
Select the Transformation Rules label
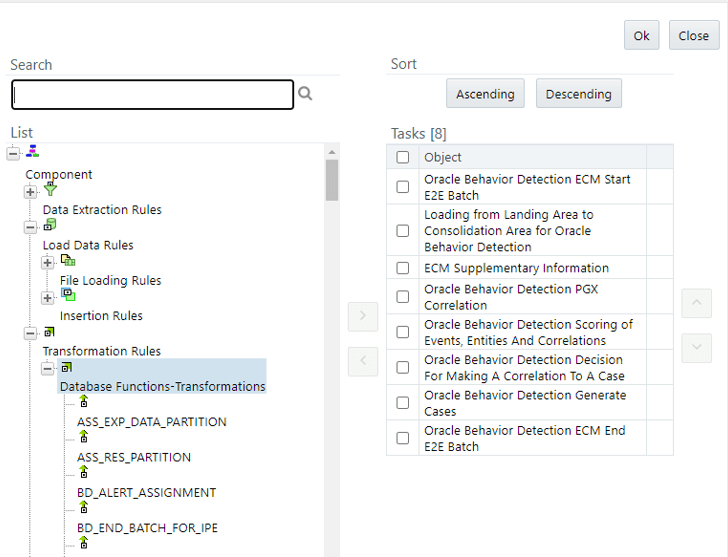[102, 351]
